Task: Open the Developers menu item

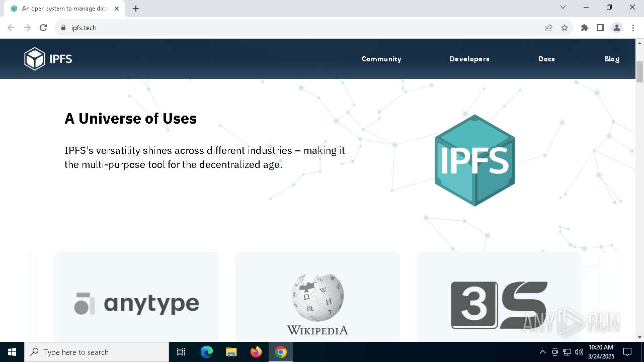Action: [x=469, y=59]
